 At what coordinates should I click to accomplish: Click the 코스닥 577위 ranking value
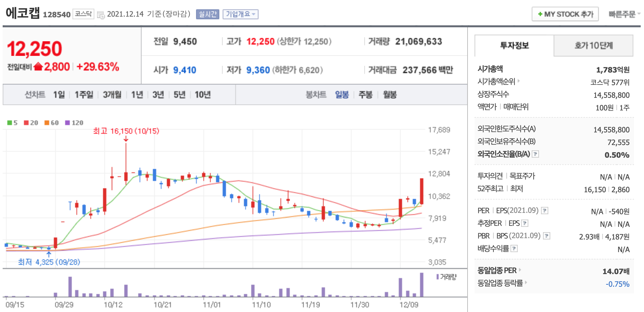[x=610, y=82]
